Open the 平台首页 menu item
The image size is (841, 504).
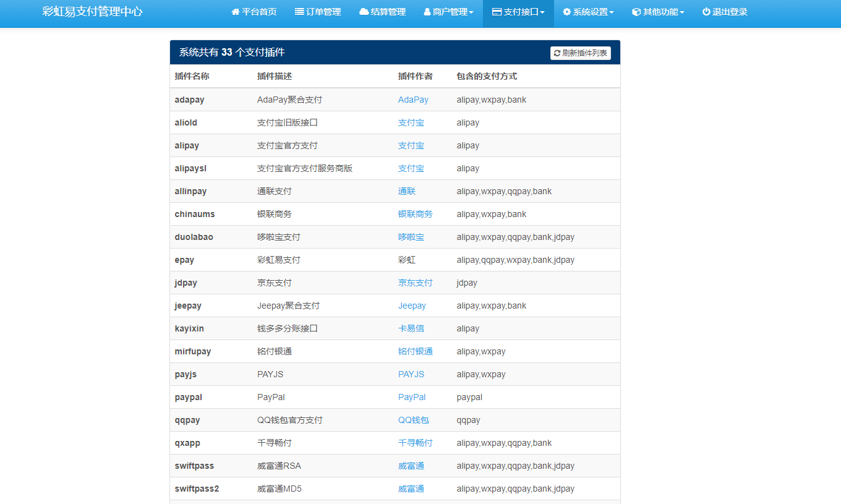[254, 12]
